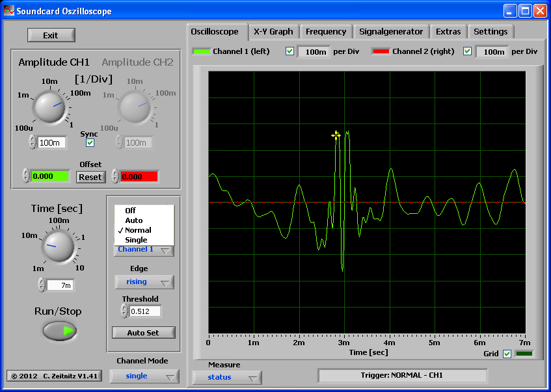The image size is (551, 392).
Task: Open the Channel Mode dropdown set to single
Action: pos(143,376)
